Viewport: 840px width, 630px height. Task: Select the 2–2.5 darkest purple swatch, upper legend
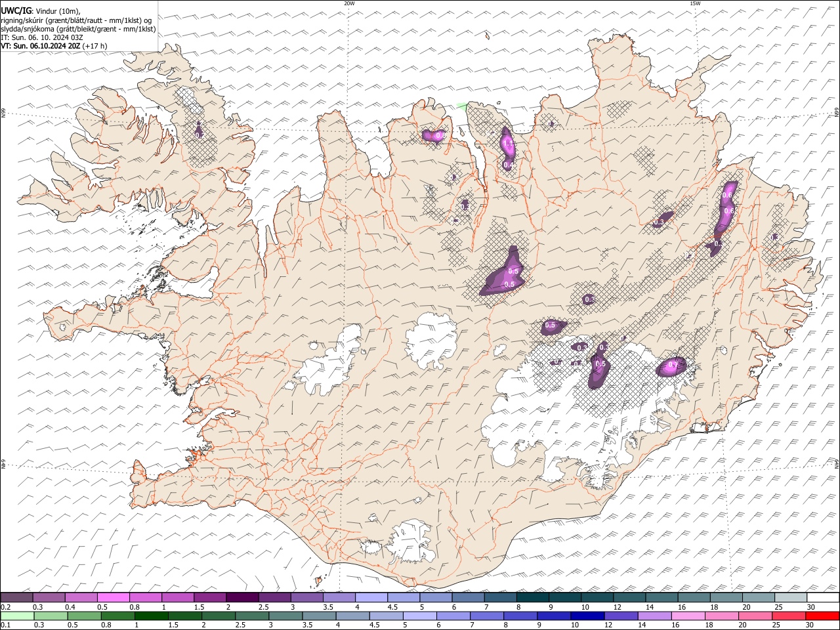[x=242, y=598]
